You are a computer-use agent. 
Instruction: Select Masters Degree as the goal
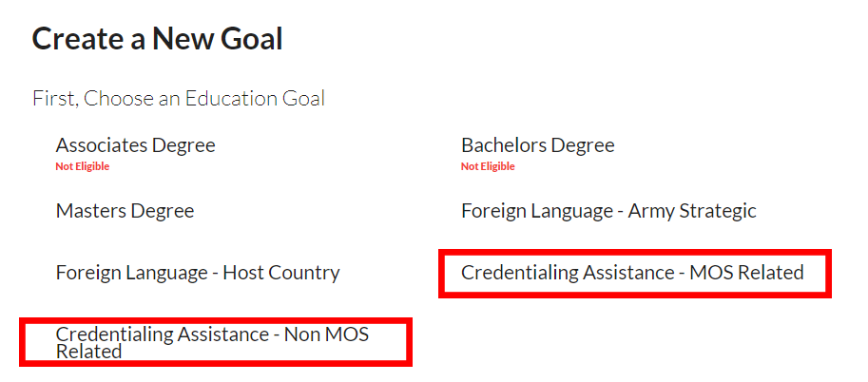click(125, 210)
